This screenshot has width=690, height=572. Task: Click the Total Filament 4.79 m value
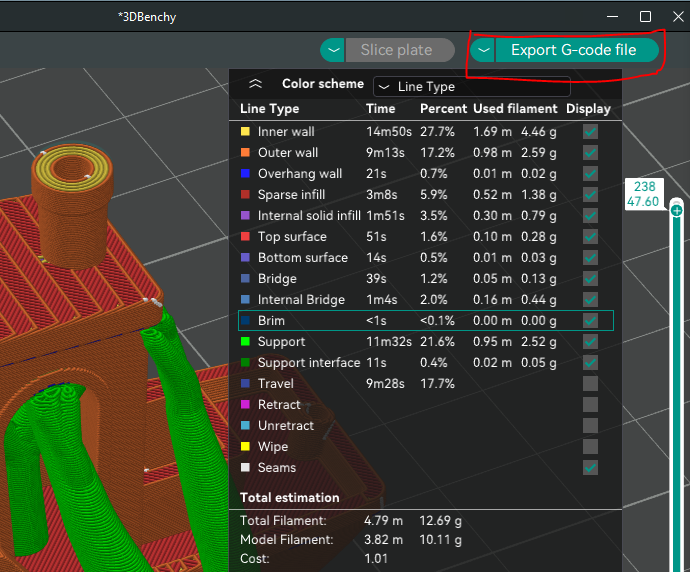click(x=383, y=521)
